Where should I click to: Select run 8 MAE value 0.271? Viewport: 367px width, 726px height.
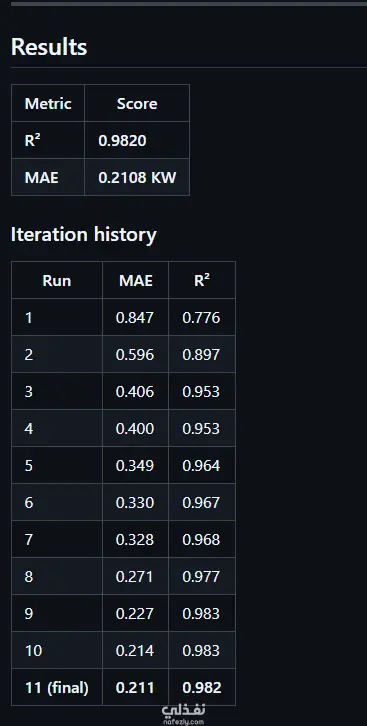click(x=135, y=577)
